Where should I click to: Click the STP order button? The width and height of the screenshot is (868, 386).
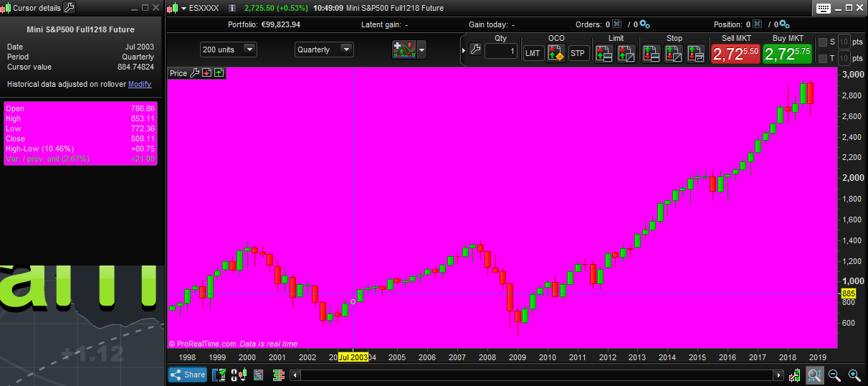[578, 53]
